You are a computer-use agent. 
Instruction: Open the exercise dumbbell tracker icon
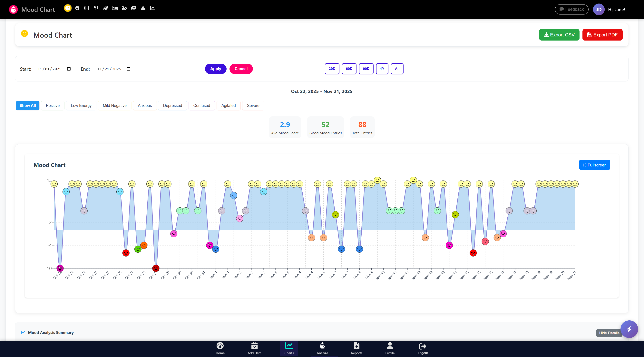point(86,8)
